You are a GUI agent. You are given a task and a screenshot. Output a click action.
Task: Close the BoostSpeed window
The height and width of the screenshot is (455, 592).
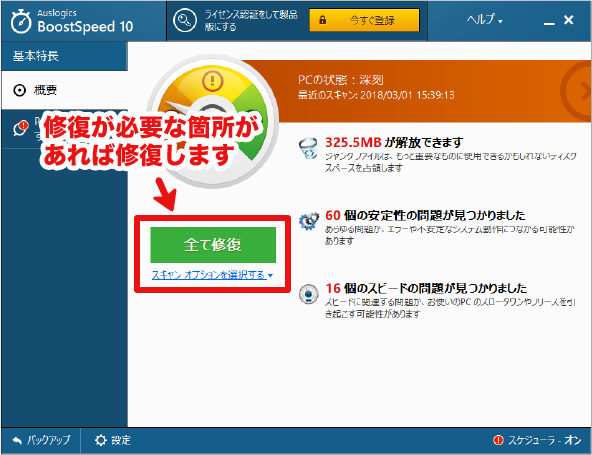(569, 20)
